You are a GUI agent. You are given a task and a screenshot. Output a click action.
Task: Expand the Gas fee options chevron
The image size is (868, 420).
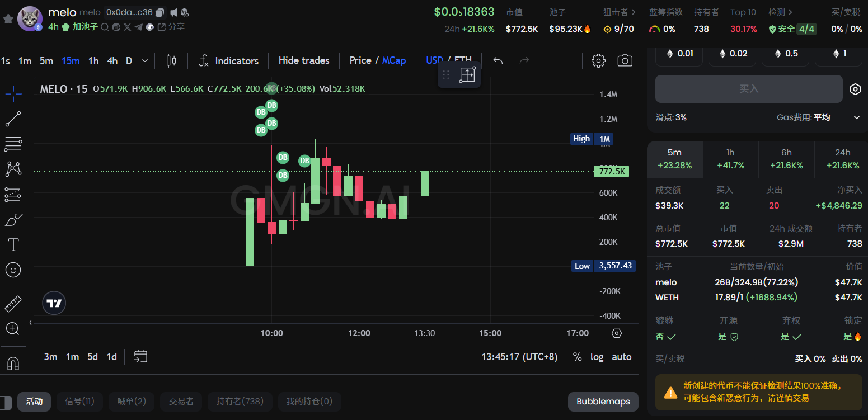tap(856, 117)
